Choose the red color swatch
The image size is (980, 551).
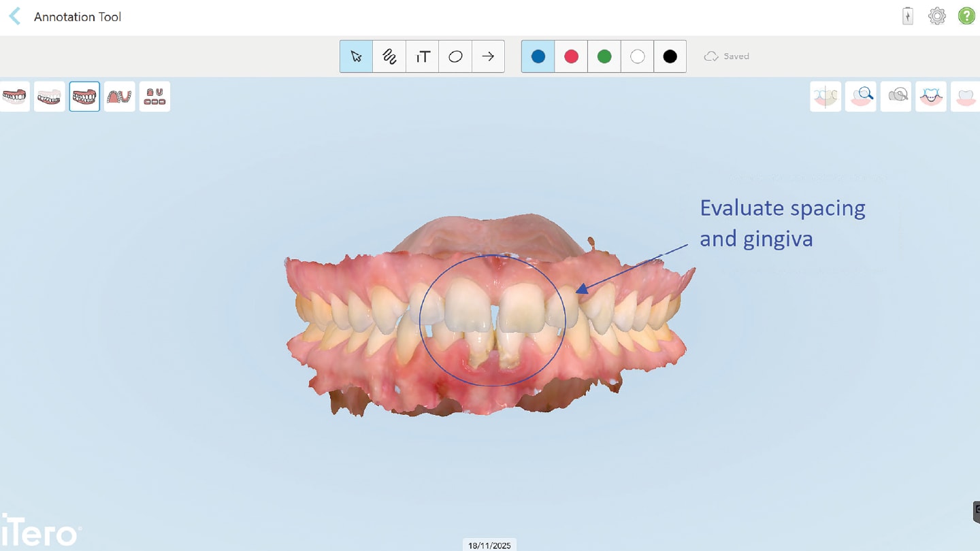click(571, 56)
